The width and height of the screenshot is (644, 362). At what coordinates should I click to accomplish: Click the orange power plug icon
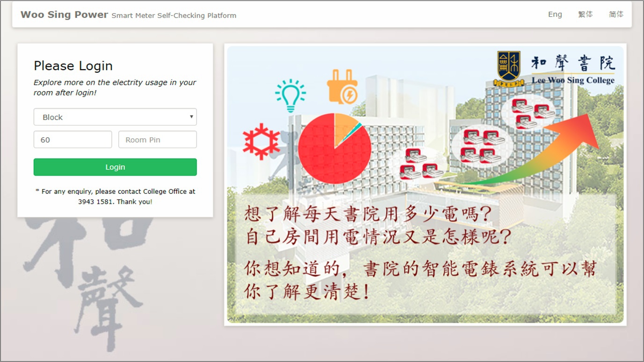343,87
